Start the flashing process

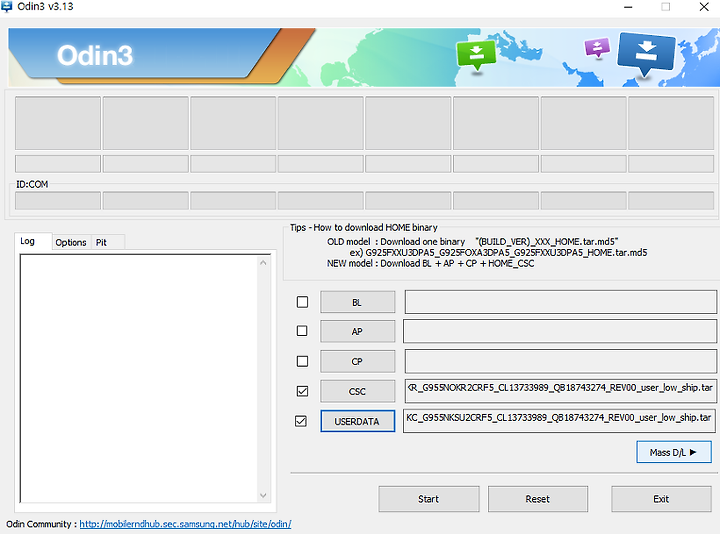[x=428, y=499]
